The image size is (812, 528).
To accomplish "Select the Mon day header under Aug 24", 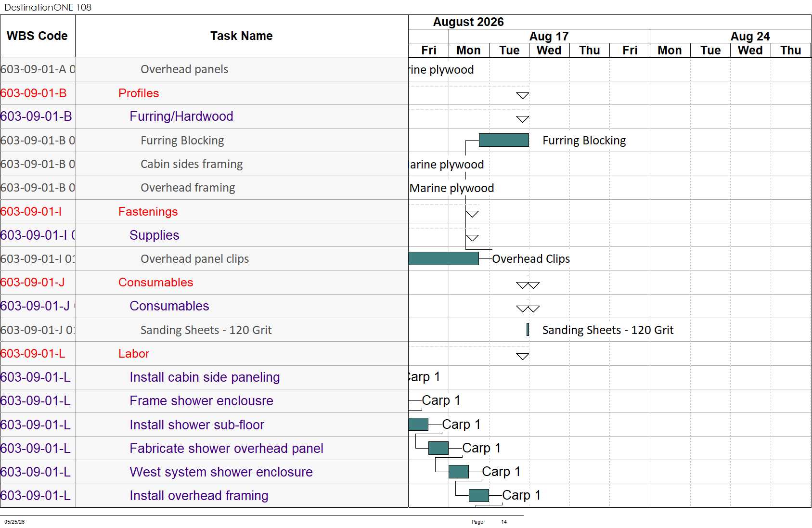I will coord(670,51).
